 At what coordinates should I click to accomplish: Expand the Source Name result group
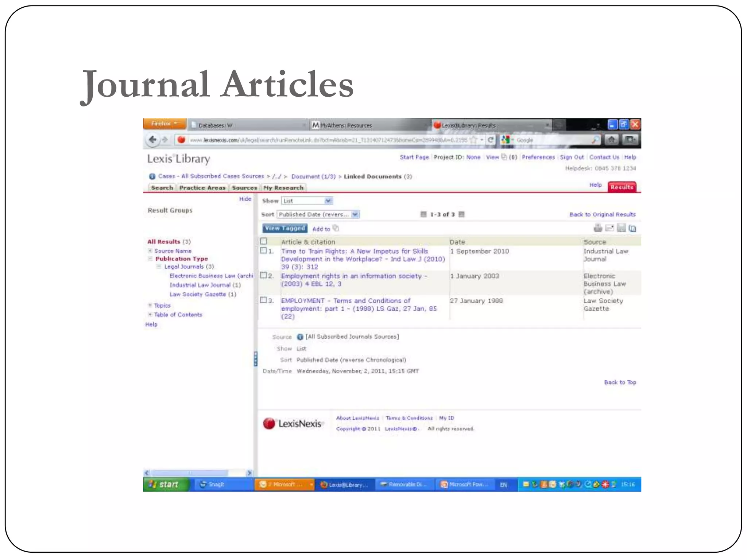[150, 251]
